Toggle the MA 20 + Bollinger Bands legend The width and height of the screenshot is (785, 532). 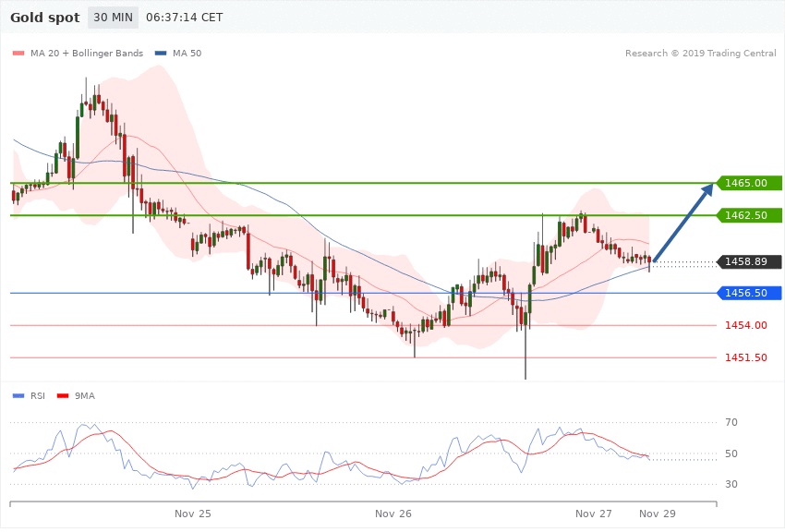pyautogui.click(x=78, y=54)
